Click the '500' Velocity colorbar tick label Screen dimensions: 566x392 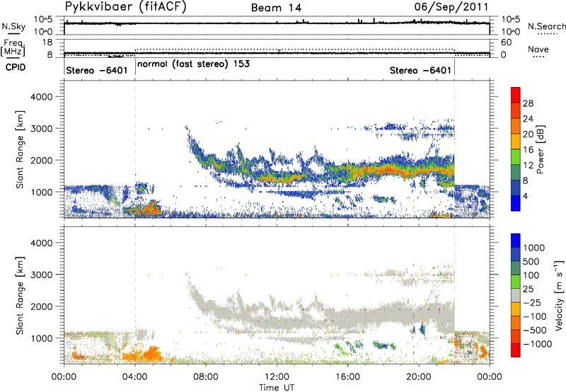(x=531, y=262)
